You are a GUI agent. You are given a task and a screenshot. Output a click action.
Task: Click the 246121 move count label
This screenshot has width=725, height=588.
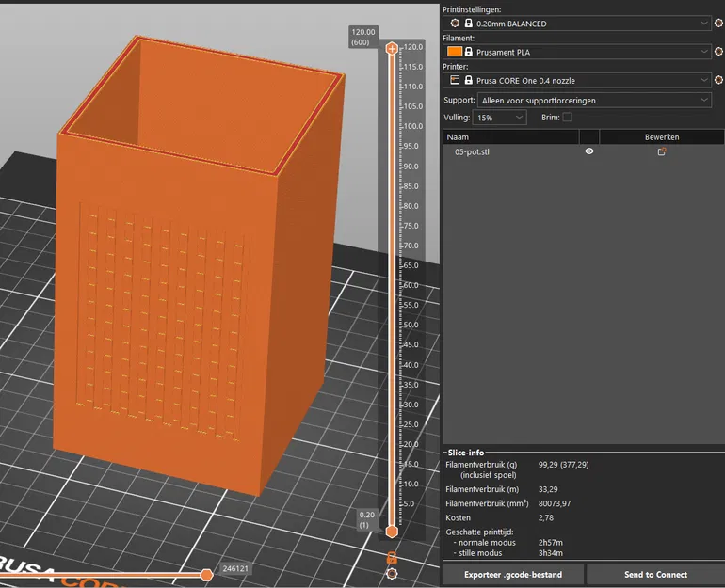click(235, 568)
